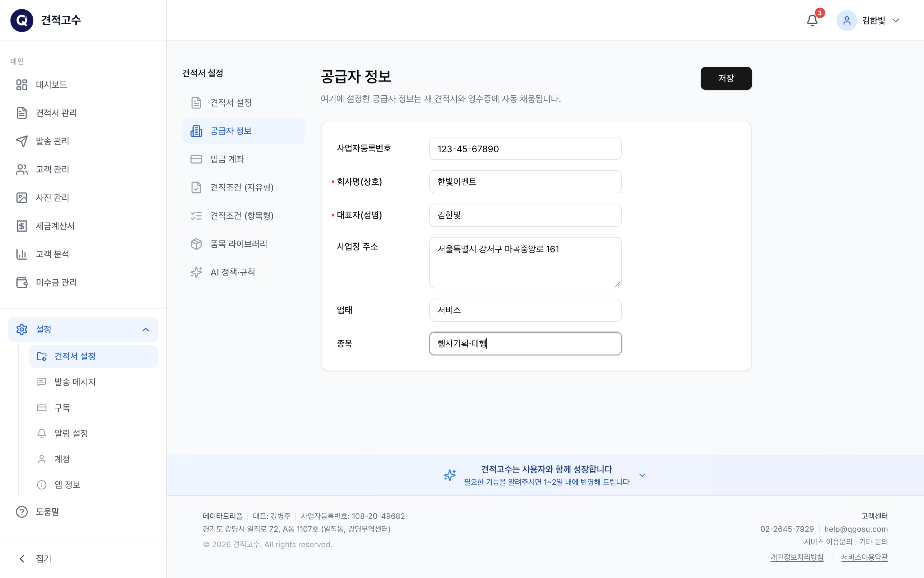
Task: Go to 견적서 관리 in sidebar
Action: coord(83,113)
